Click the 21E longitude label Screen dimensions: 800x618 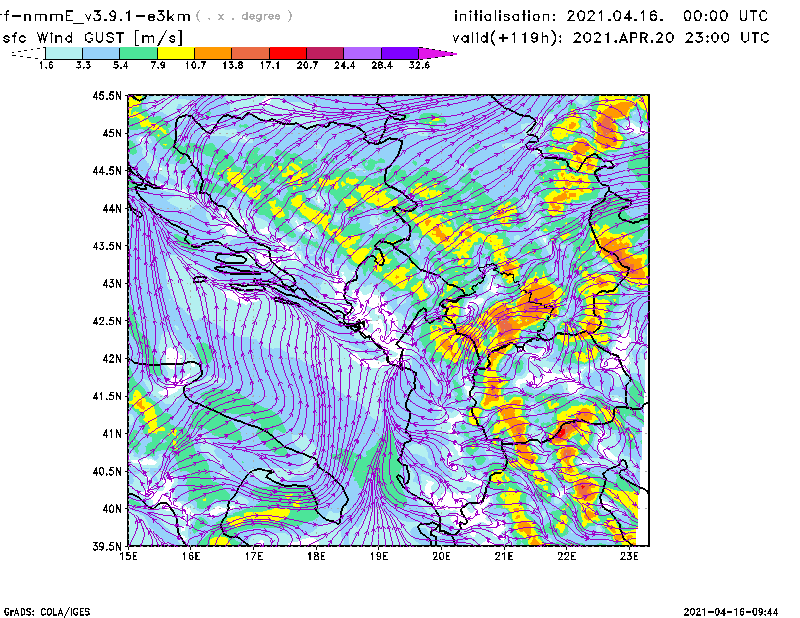click(504, 556)
